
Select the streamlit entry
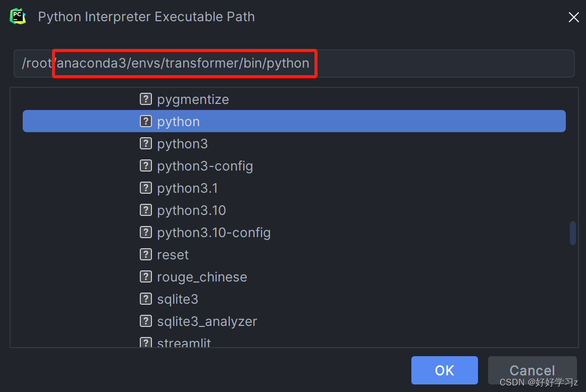point(184,343)
